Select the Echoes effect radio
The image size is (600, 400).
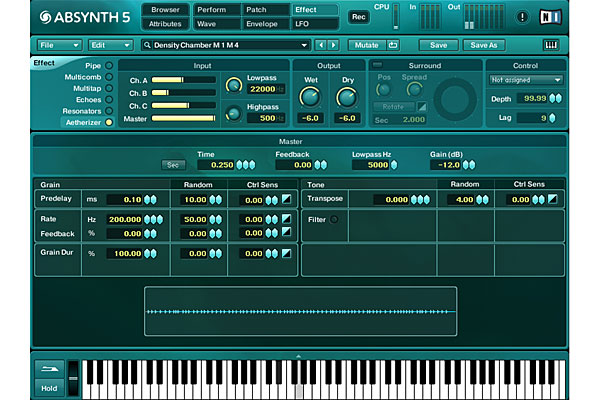coord(109,100)
